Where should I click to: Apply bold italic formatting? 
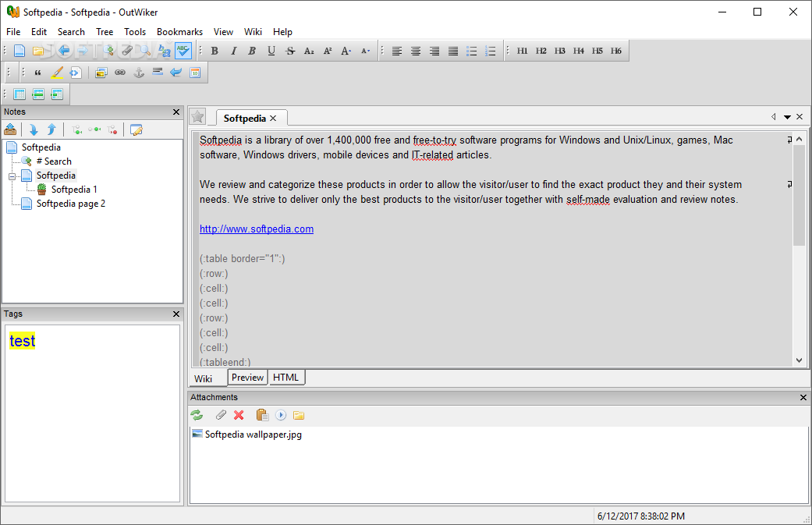pos(252,51)
